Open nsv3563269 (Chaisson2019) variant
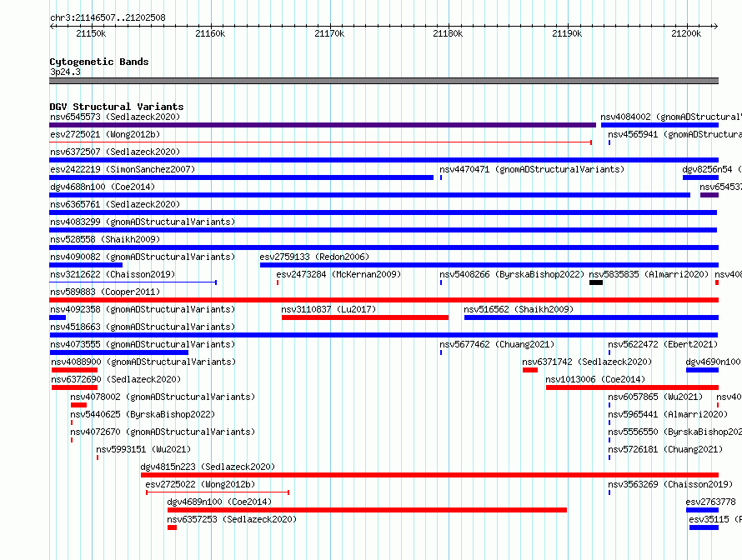 coord(670,484)
